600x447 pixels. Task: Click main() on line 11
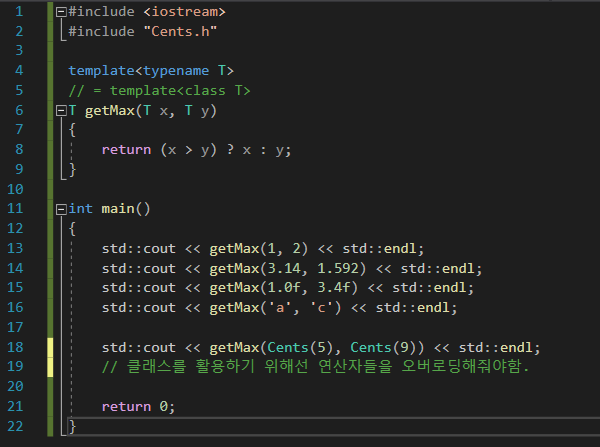coord(126,209)
